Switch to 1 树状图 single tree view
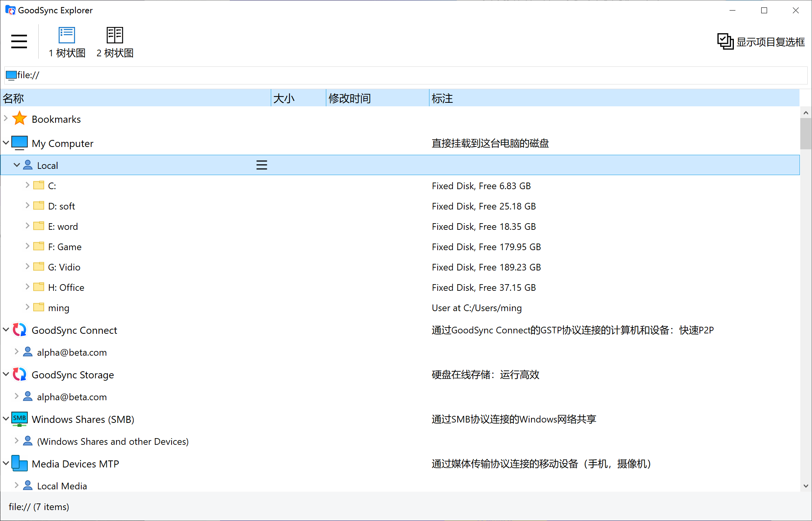 pos(67,43)
